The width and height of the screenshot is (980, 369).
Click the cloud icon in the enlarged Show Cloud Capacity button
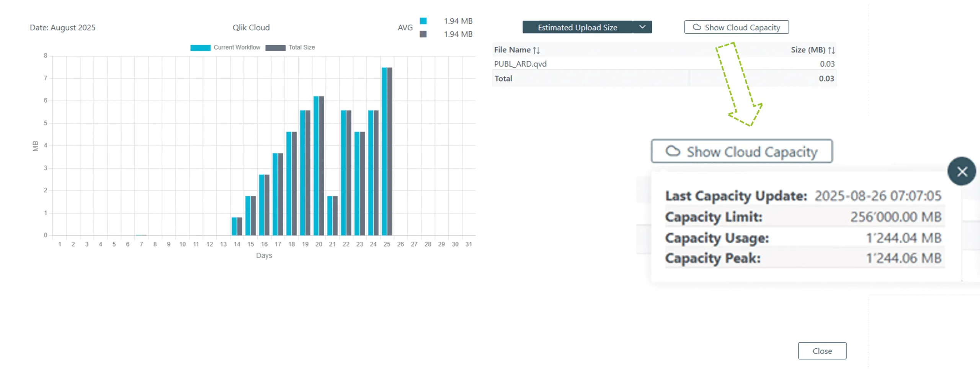(x=673, y=151)
